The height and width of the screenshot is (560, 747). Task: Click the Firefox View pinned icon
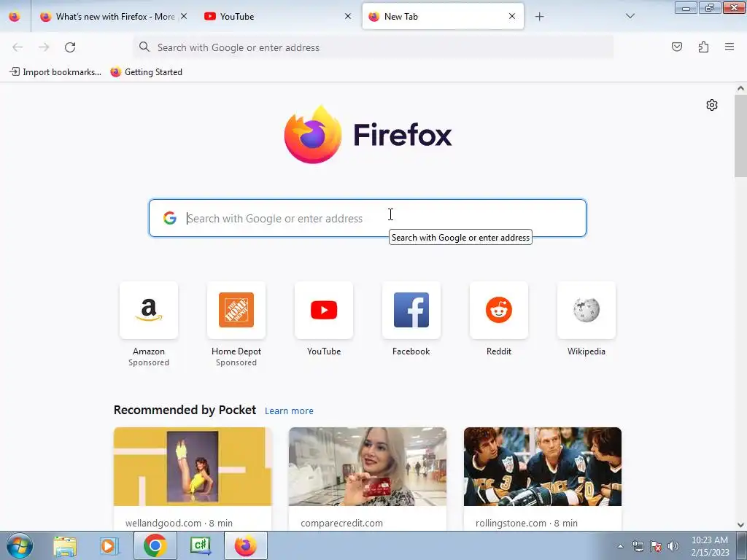tap(15, 16)
